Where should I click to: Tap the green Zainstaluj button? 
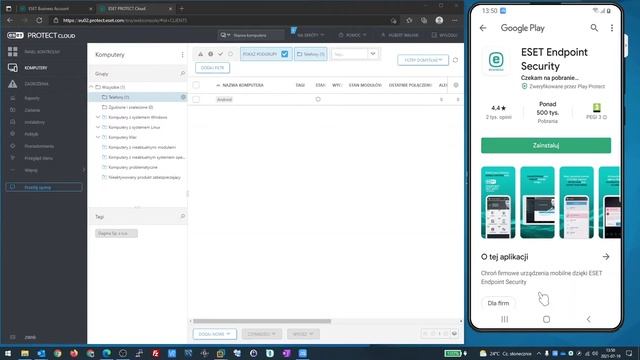click(x=546, y=145)
